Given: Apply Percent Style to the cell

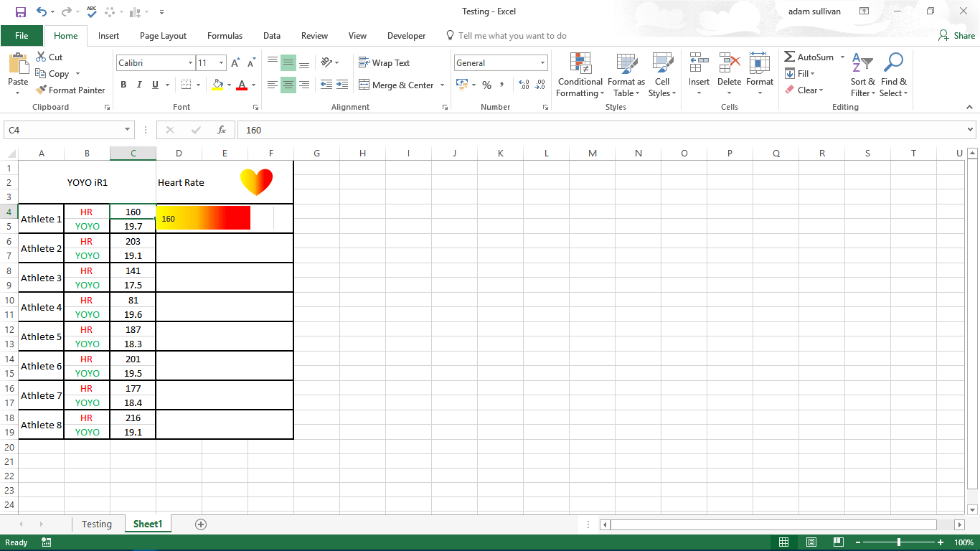Looking at the screenshot, I should 486,85.
